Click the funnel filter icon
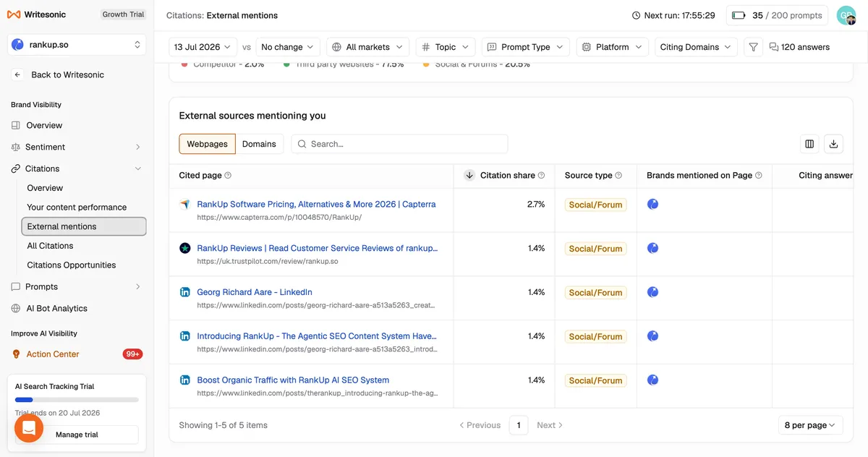Viewport: 868px width, 457px height. (753, 47)
